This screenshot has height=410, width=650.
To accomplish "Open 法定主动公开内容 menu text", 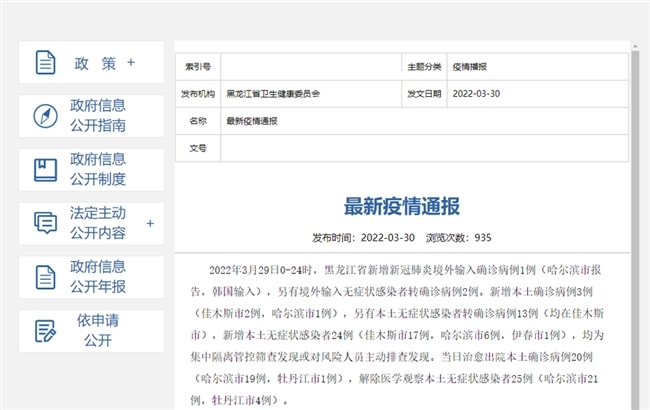I will 98,223.
